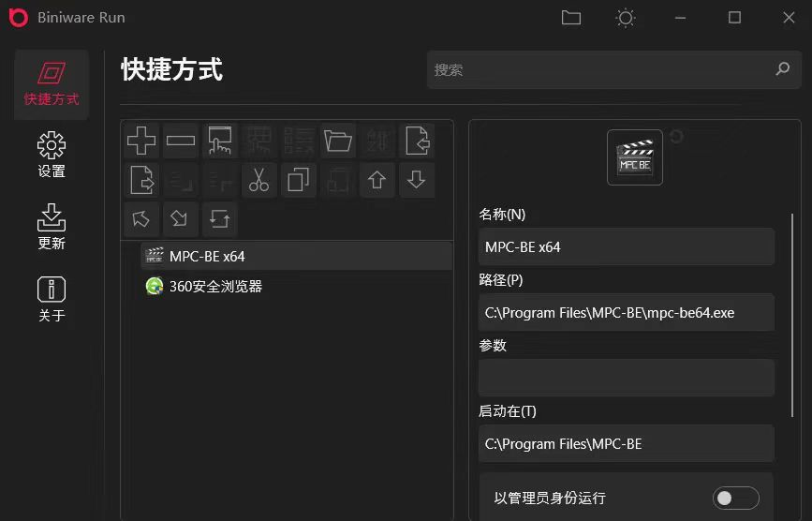This screenshot has width=812, height=521.
Task: Click the dimmed outdent lines icon
Action: (x=180, y=180)
